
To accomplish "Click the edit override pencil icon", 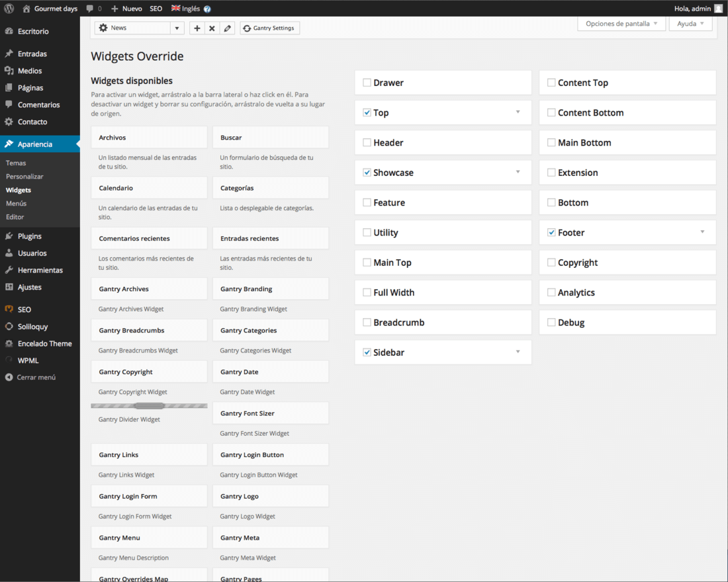I will (x=227, y=28).
